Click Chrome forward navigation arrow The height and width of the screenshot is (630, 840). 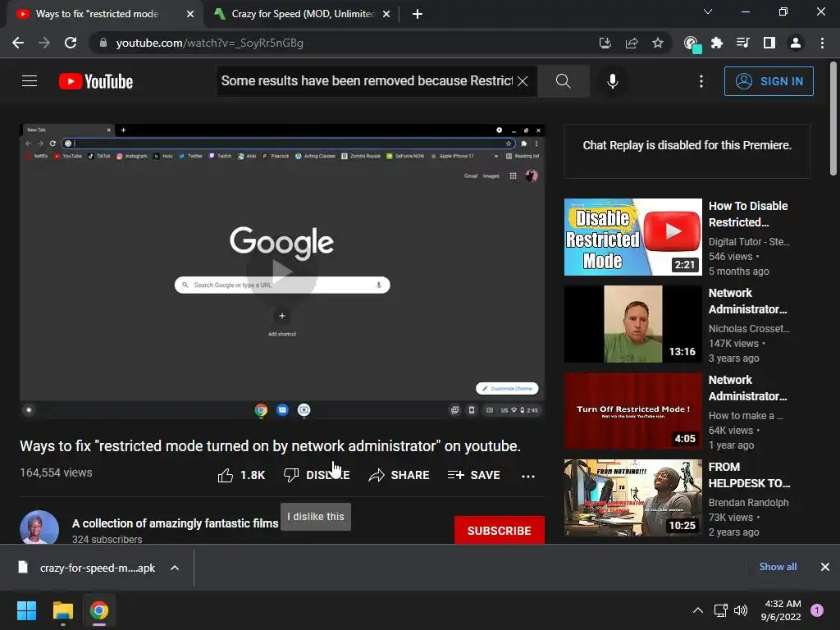(x=44, y=43)
